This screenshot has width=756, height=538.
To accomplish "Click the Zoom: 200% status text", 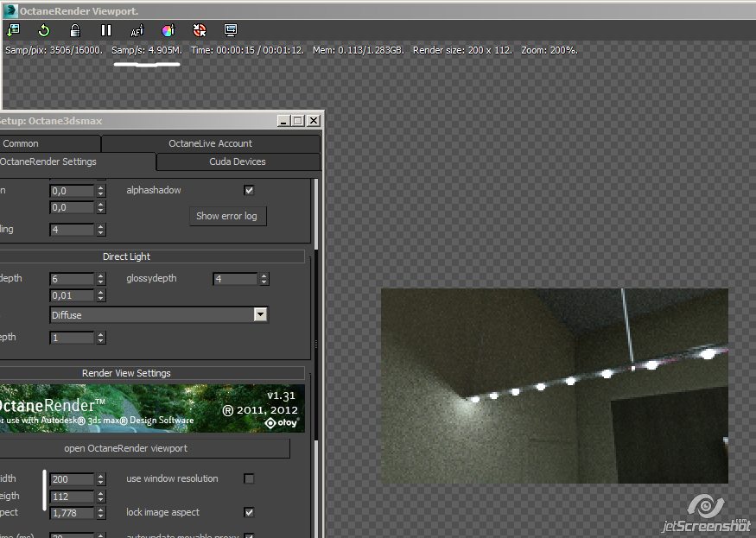I will (550, 50).
